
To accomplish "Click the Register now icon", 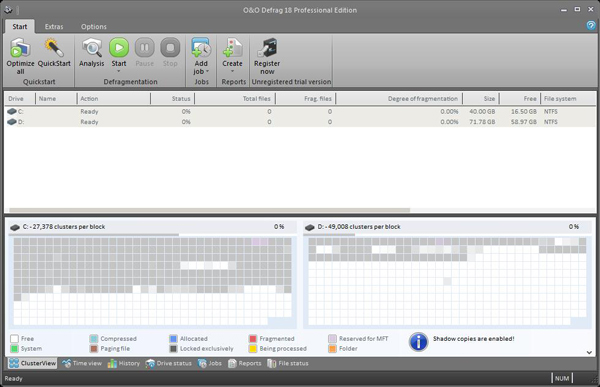I will click(267, 47).
